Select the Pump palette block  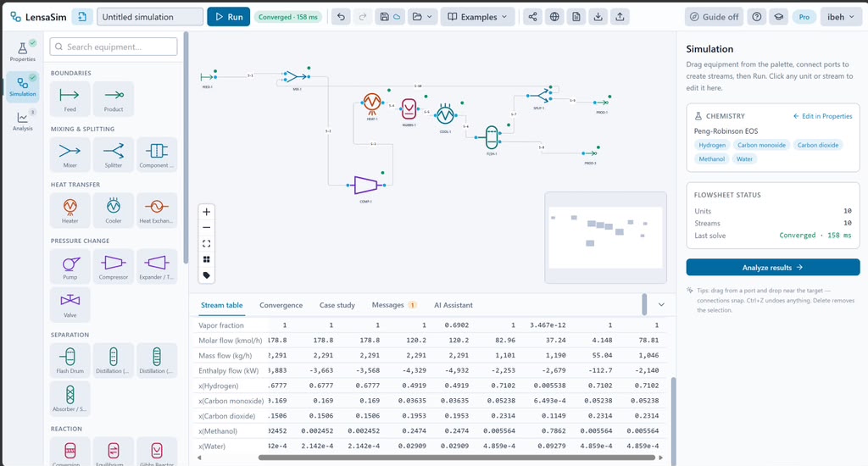point(70,266)
